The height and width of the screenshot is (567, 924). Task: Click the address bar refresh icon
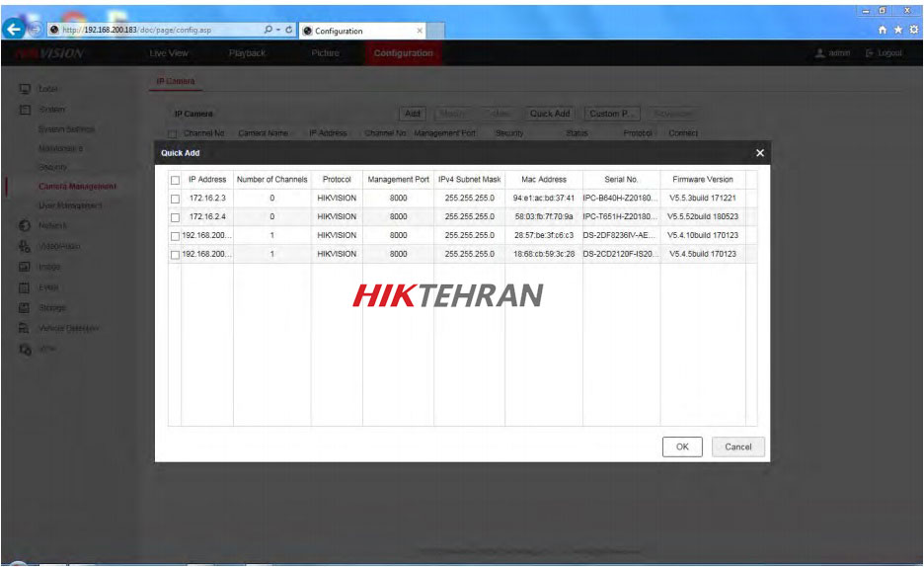tap(288, 30)
